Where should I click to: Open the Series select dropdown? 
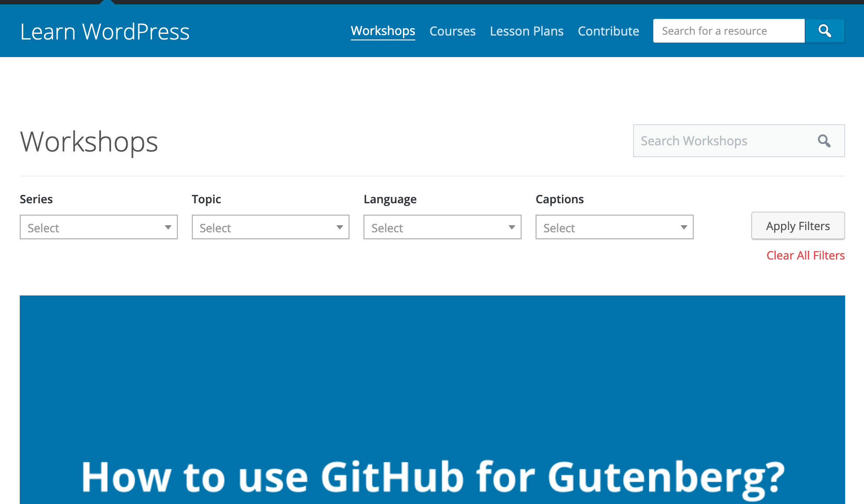tap(99, 227)
